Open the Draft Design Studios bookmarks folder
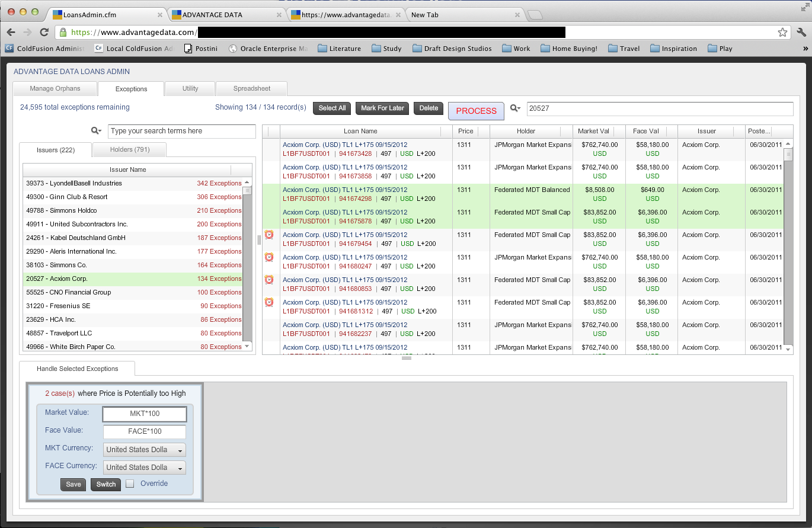 pyautogui.click(x=452, y=49)
